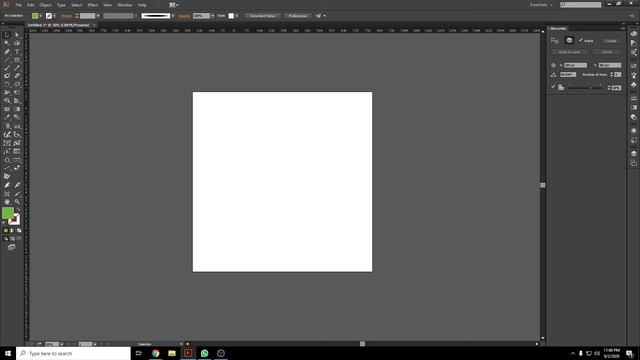Select the Blob Brush tool
Image resolution: width=640 pixels, height=360 pixels.
[x=7, y=76]
